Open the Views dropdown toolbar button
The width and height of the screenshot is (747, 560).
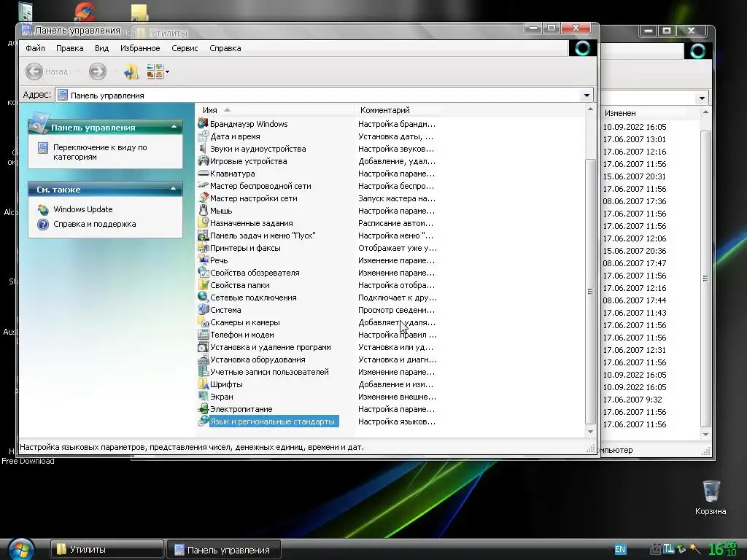(x=158, y=71)
